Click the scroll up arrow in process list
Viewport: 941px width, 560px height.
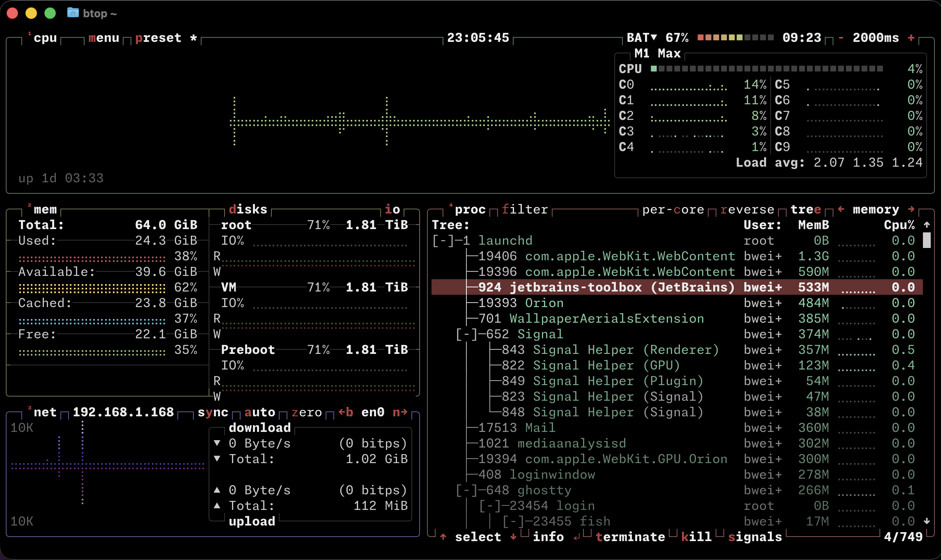coord(927,225)
